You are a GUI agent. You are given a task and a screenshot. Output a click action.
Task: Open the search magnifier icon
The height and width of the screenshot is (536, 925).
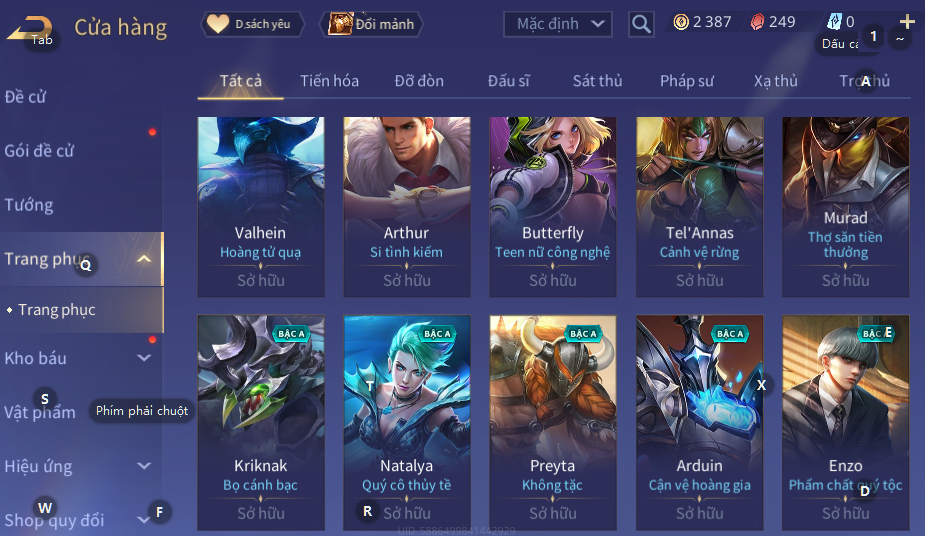click(641, 24)
